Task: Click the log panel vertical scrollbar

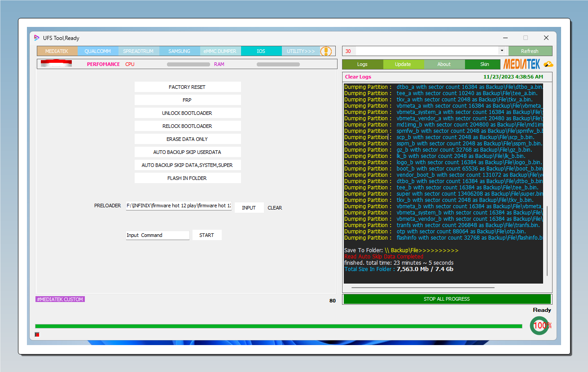Action: pyautogui.click(x=547, y=241)
